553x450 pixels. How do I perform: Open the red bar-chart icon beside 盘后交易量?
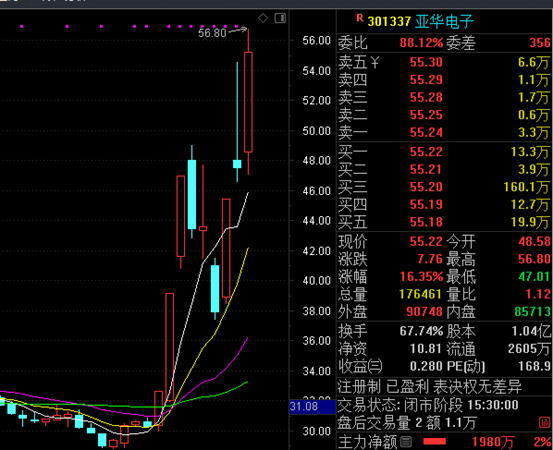(x=544, y=422)
